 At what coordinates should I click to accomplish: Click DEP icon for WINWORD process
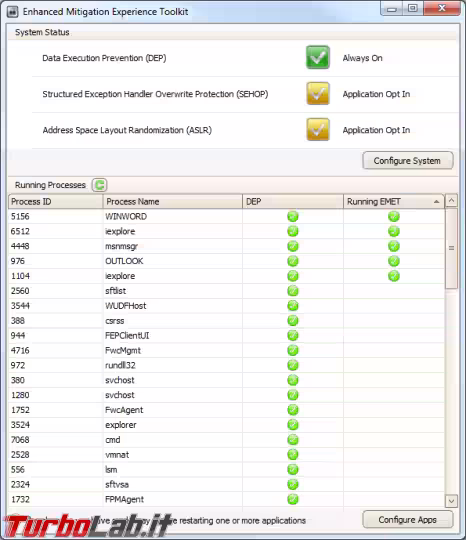(x=293, y=216)
